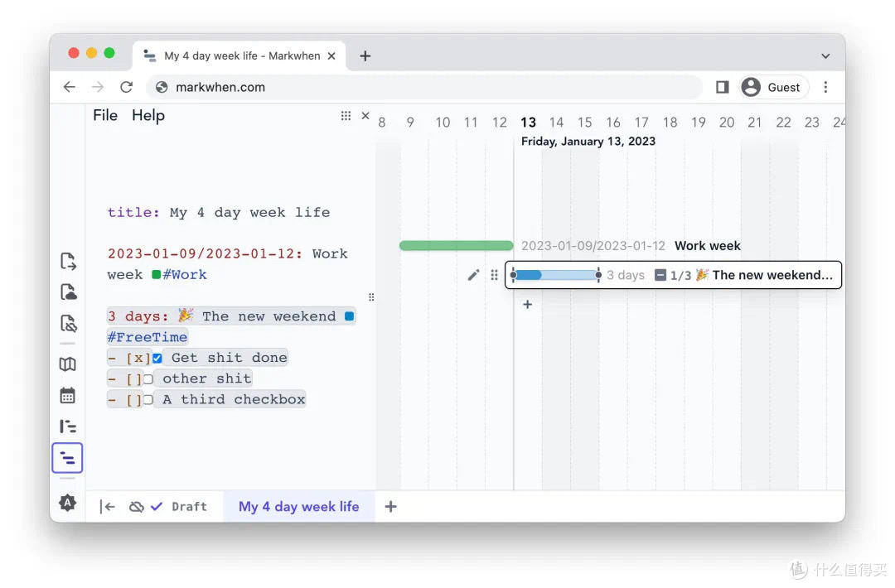Screen dimensions: 895x588
Task: Click The new weekend... event title
Action: pyautogui.click(x=772, y=275)
